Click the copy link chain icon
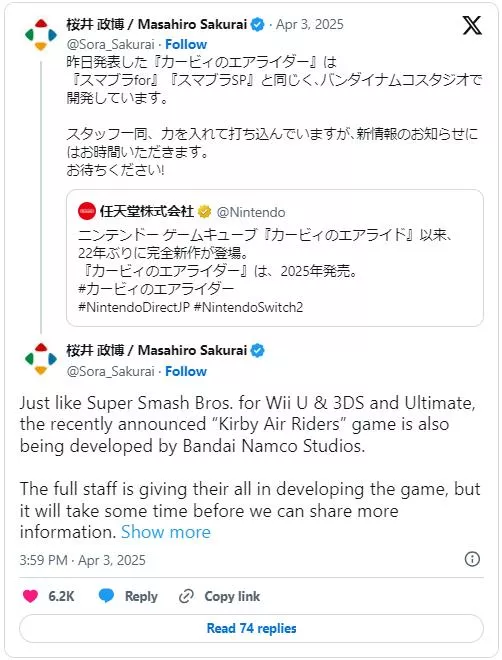 click(186, 596)
